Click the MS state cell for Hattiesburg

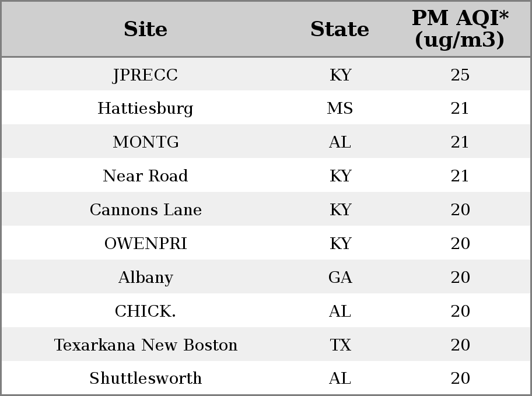click(339, 108)
